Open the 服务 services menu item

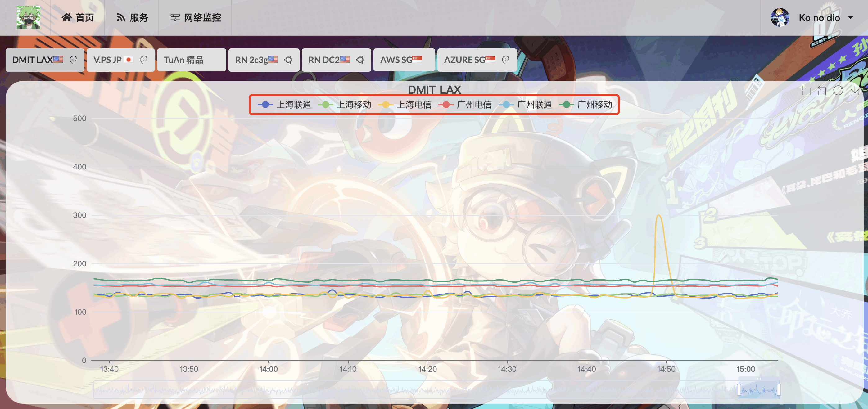coord(132,17)
